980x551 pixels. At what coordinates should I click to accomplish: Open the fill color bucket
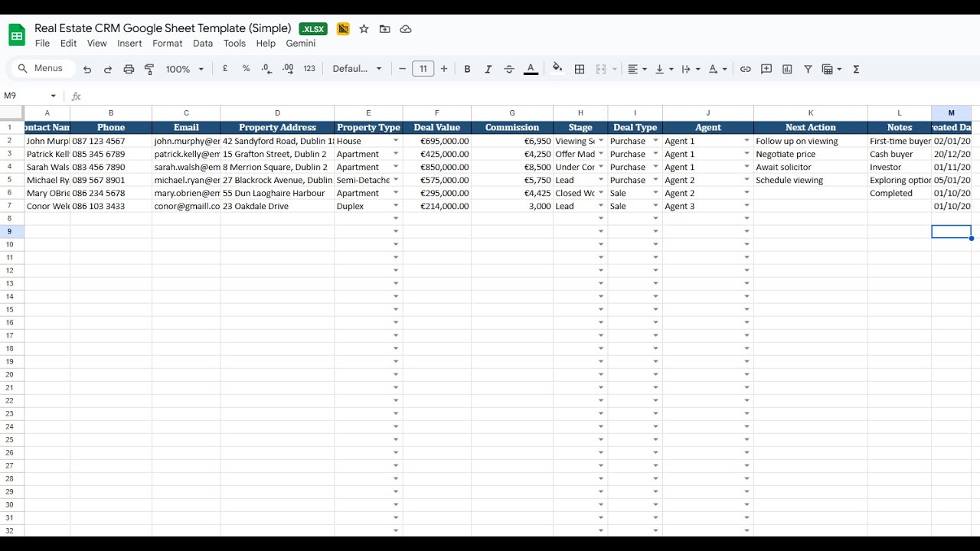tap(557, 68)
